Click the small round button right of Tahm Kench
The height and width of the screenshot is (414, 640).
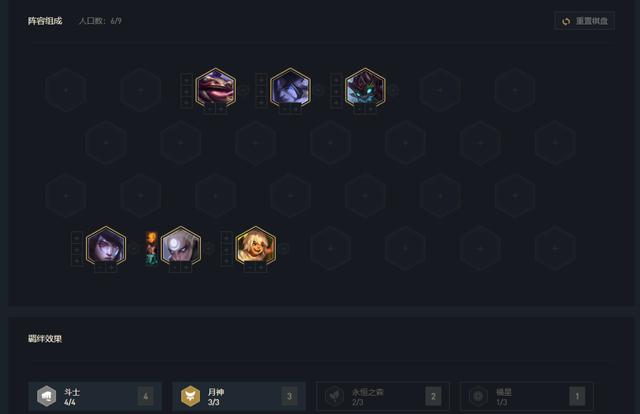[x=244, y=90]
